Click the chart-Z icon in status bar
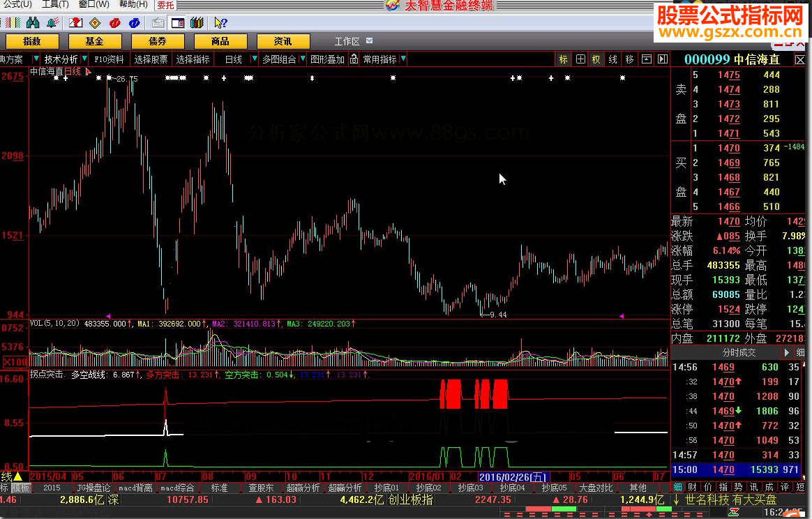 coord(733,512)
